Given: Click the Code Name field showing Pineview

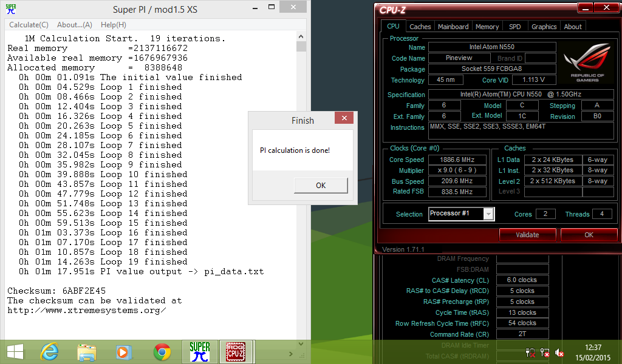Looking at the screenshot, I should pyautogui.click(x=459, y=58).
